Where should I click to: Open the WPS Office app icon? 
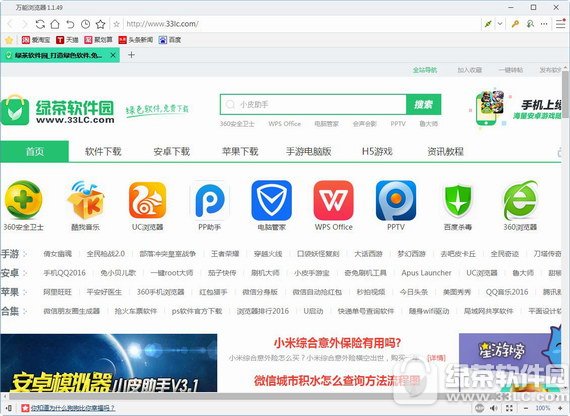(x=333, y=200)
